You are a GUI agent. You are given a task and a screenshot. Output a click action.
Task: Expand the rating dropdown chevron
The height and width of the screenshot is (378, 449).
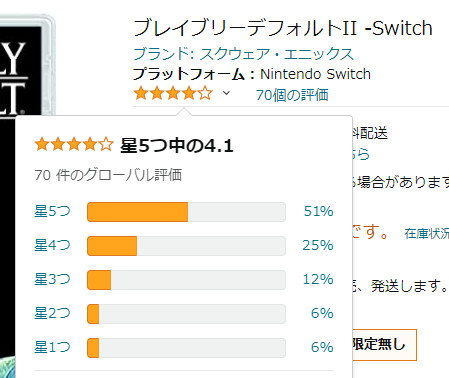(226, 93)
